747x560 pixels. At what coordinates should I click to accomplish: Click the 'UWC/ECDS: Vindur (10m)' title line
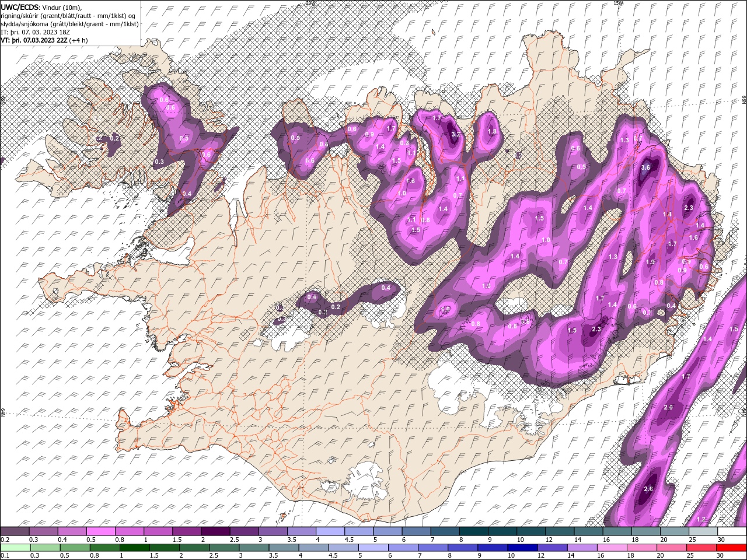(42, 6)
